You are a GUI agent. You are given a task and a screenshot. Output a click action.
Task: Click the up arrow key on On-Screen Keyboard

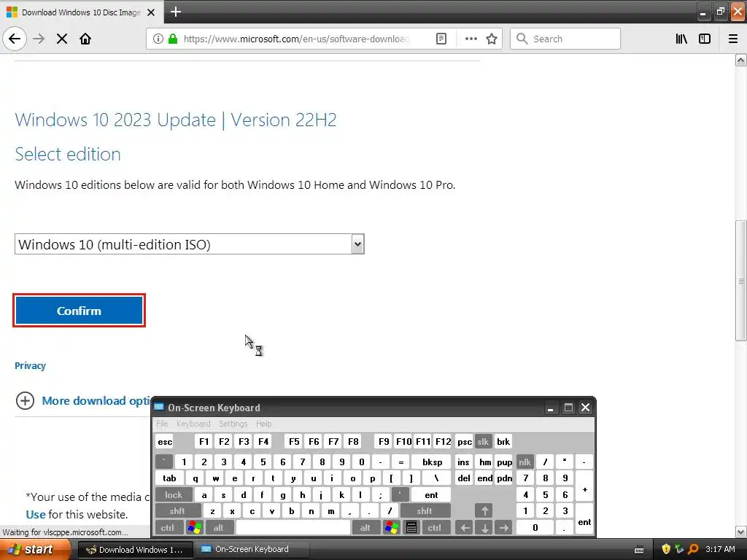tap(484, 511)
